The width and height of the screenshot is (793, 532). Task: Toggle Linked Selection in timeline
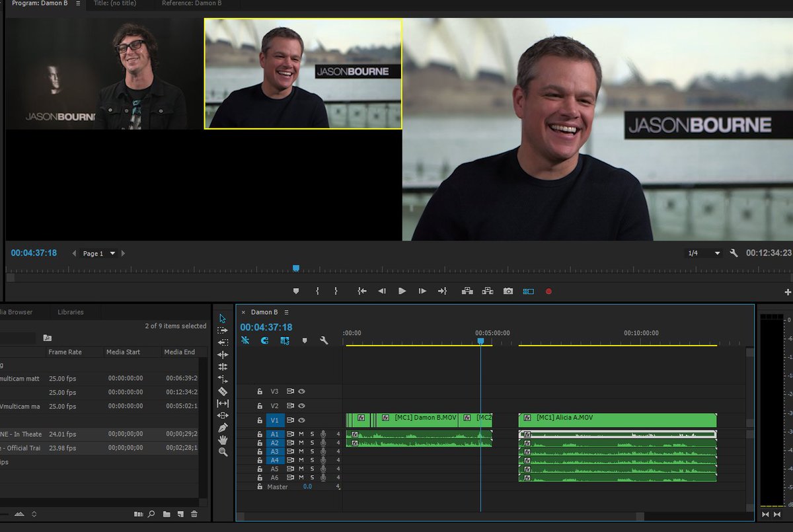[284, 341]
